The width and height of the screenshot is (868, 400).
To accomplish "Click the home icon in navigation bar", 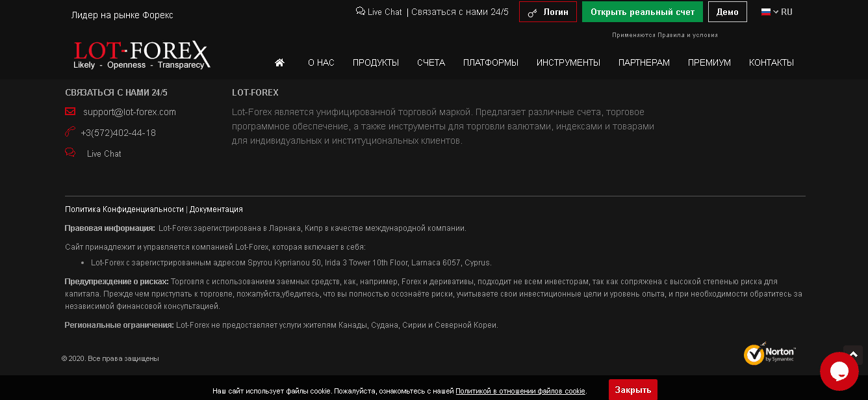I will pyautogui.click(x=279, y=62).
